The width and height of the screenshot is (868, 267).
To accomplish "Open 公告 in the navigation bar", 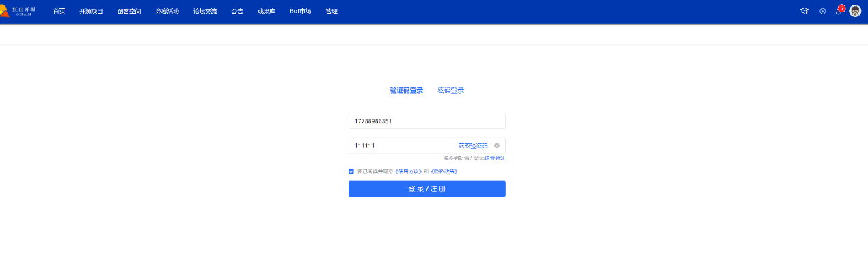I will 237,11.
